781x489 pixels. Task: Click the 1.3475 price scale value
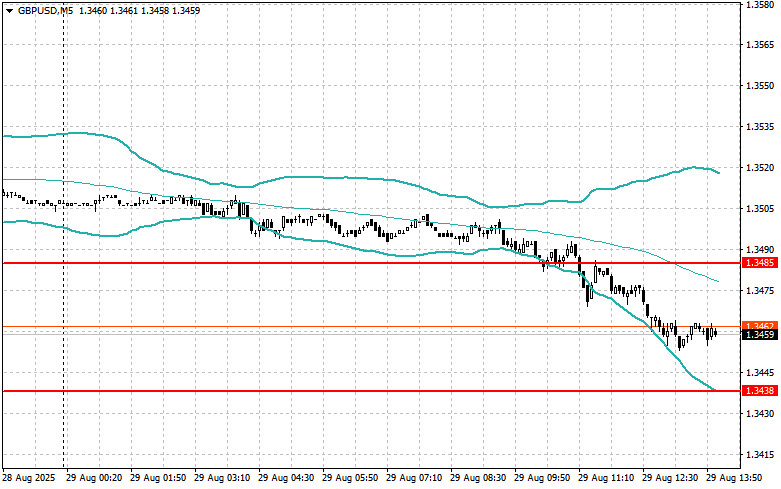760,290
